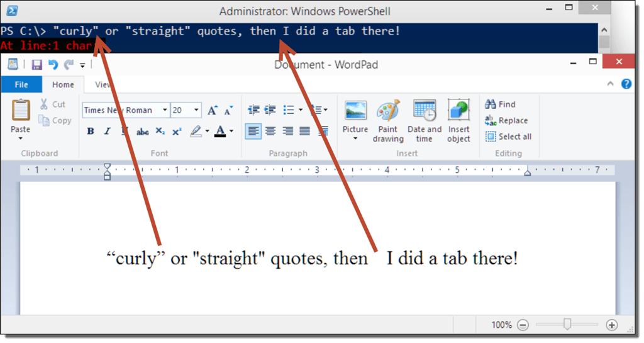The image size is (644, 343).
Task: Align text left
Action: pos(253,131)
